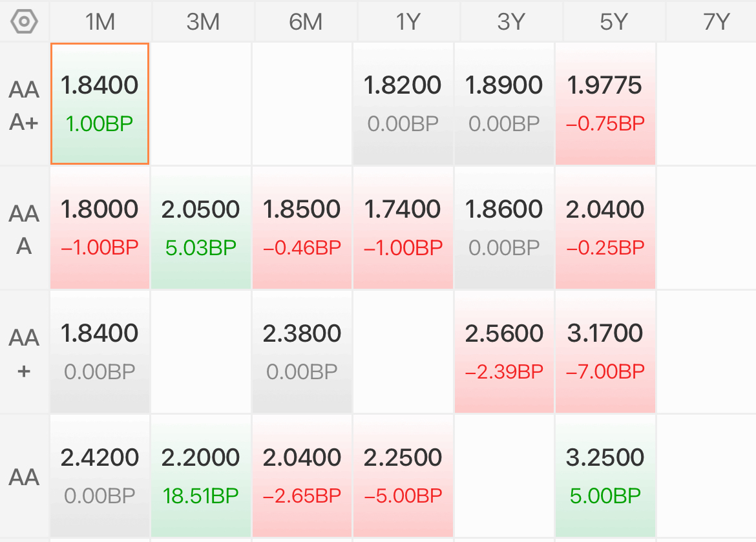Open AA+ 3Y cell showing 2.5600
The height and width of the screenshot is (542, 756).
pos(504,351)
